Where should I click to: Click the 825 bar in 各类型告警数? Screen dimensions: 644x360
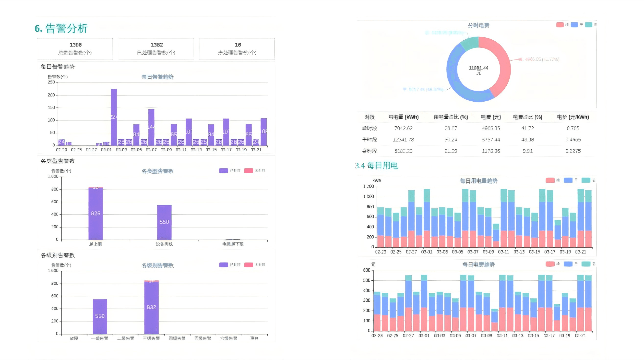(x=95, y=213)
